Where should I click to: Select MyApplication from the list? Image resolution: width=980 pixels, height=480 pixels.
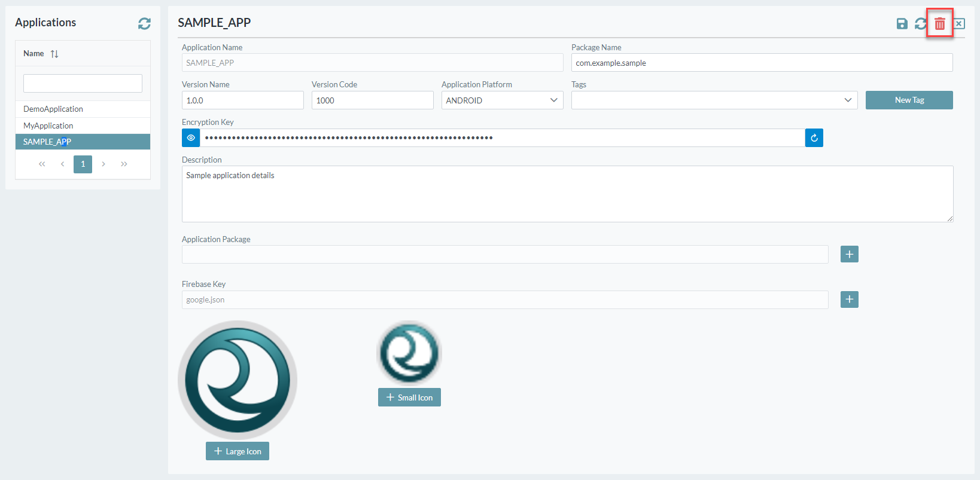pyautogui.click(x=48, y=126)
